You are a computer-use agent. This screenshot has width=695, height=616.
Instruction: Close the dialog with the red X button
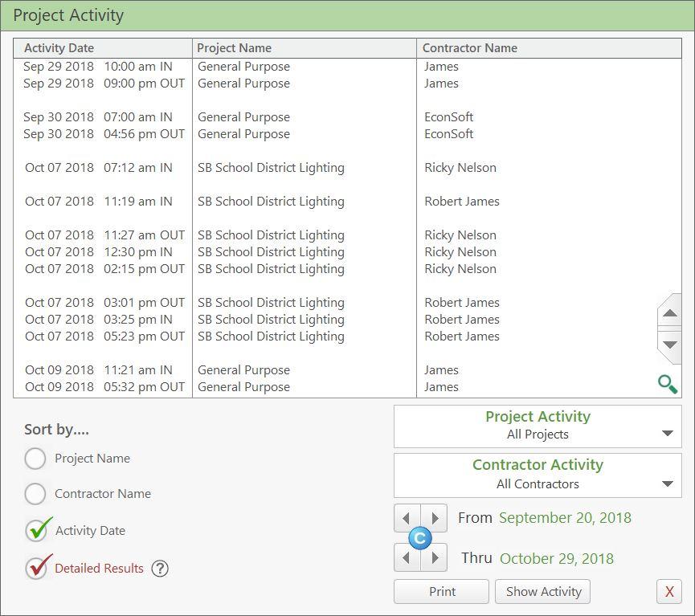click(669, 591)
